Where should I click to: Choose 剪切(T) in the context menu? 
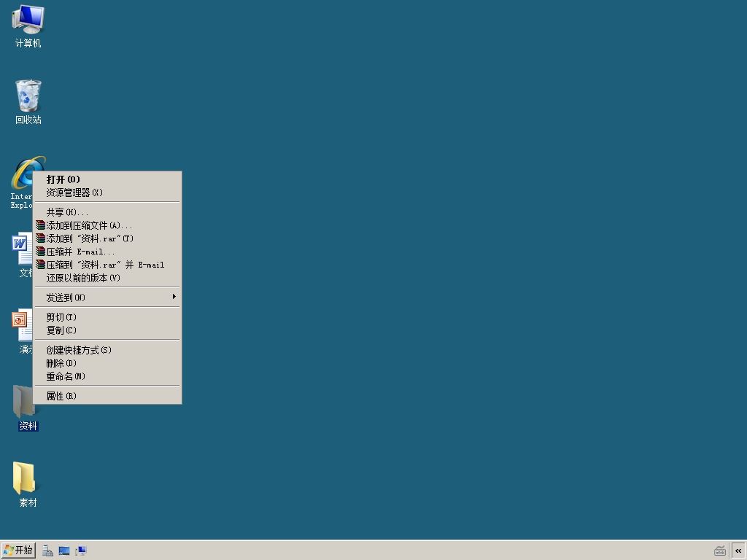click(x=107, y=317)
